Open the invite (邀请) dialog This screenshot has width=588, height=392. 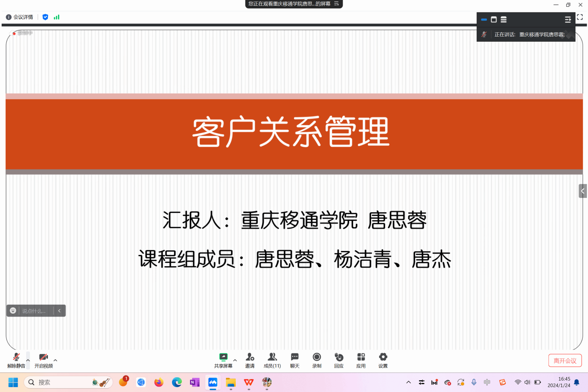(x=250, y=360)
